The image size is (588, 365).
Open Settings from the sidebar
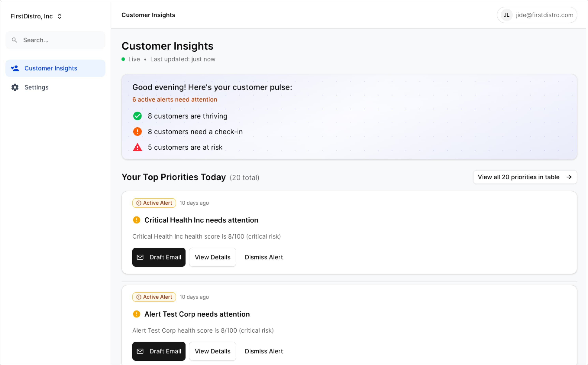pos(36,87)
